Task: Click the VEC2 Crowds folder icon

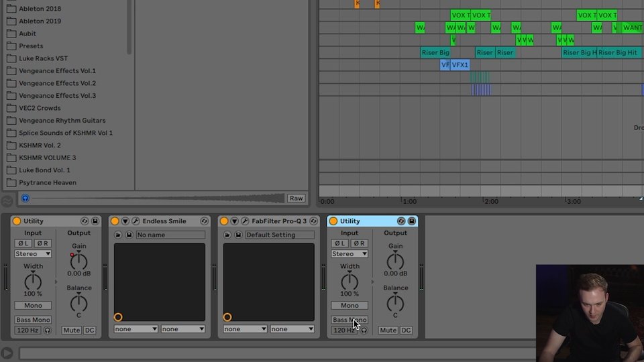Action: pos(11,108)
